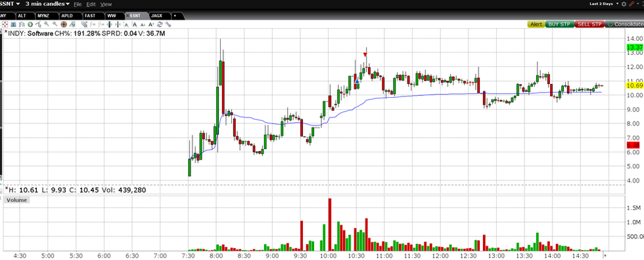Image resolution: width=644 pixels, height=260 pixels.
Task: Select the brown circular target tool
Action: pos(64,24)
